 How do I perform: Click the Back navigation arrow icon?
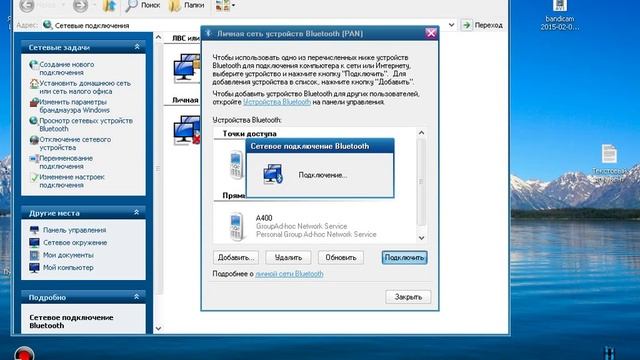27,5
